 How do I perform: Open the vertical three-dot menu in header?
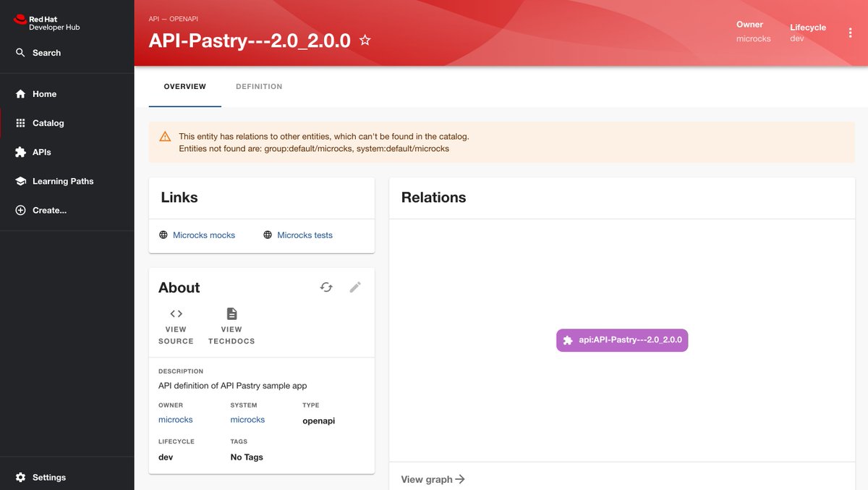pos(851,33)
